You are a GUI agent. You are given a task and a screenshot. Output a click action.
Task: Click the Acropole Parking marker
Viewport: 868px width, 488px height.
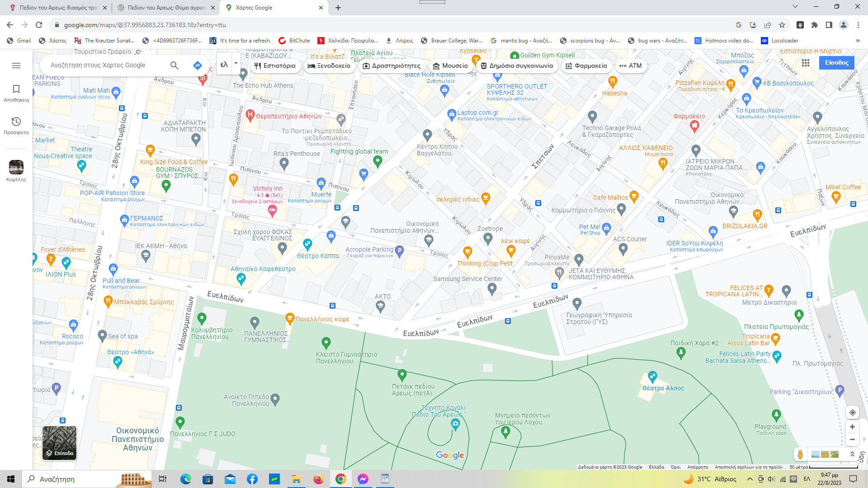pyautogui.click(x=399, y=250)
